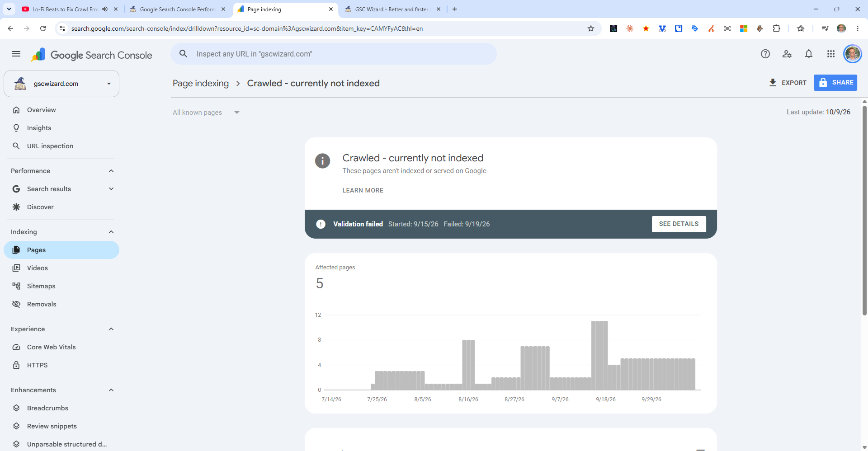Open Review snippets report

coord(61,426)
